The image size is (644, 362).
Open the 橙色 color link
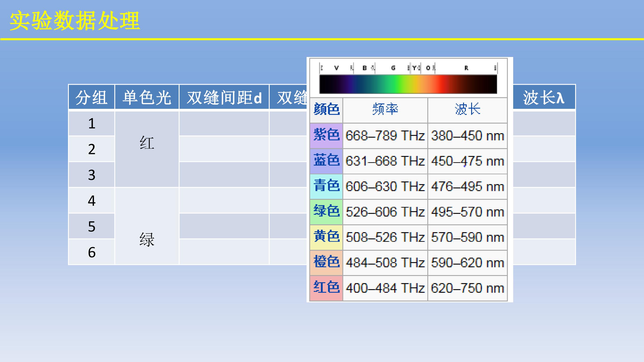[x=326, y=262]
